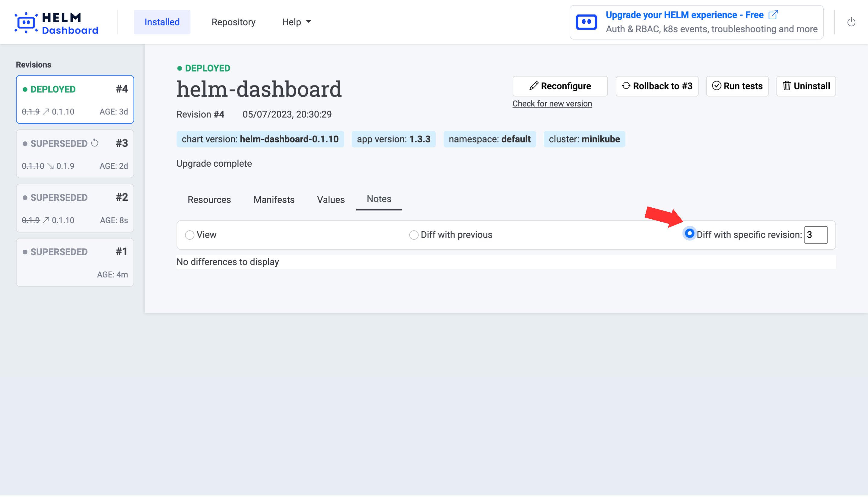The width and height of the screenshot is (868, 497).
Task: Open superseded revision #1 card
Action: [75, 262]
